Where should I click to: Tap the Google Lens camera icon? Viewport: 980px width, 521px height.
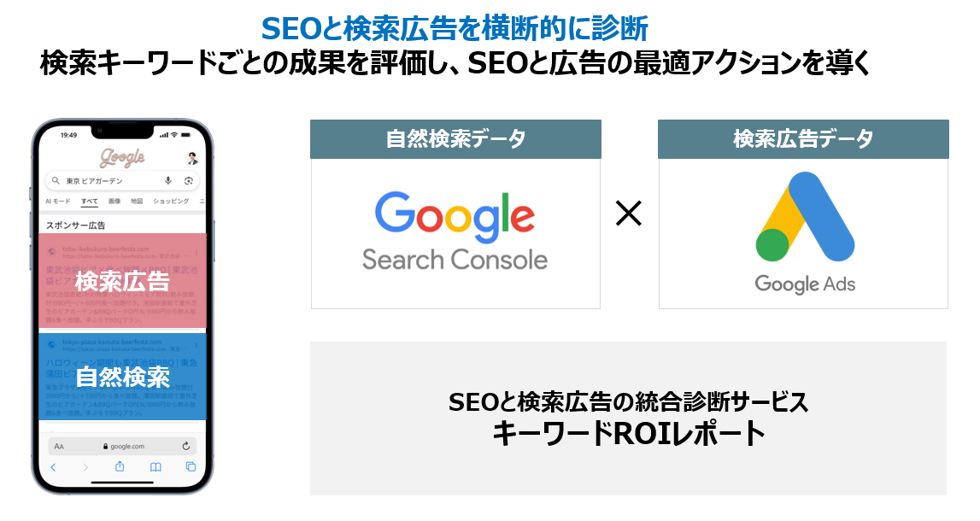pyautogui.click(x=188, y=181)
